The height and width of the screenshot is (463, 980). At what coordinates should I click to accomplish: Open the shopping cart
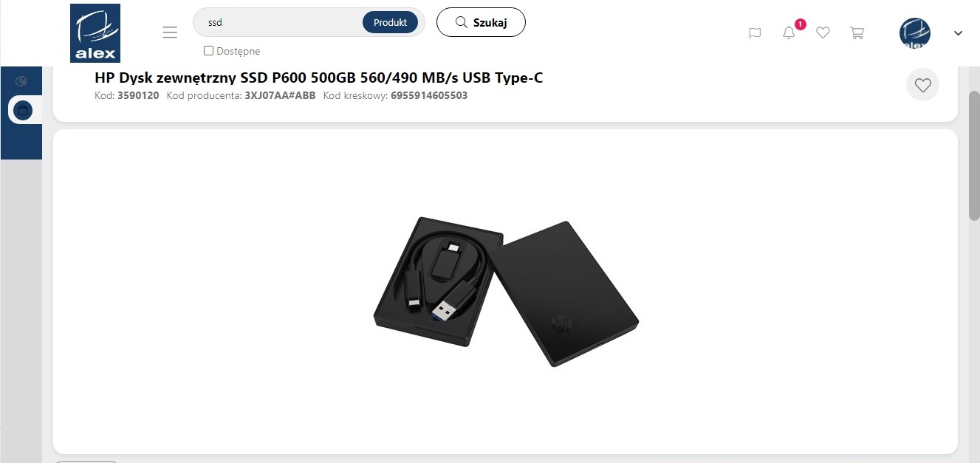click(x=857, y=33)
